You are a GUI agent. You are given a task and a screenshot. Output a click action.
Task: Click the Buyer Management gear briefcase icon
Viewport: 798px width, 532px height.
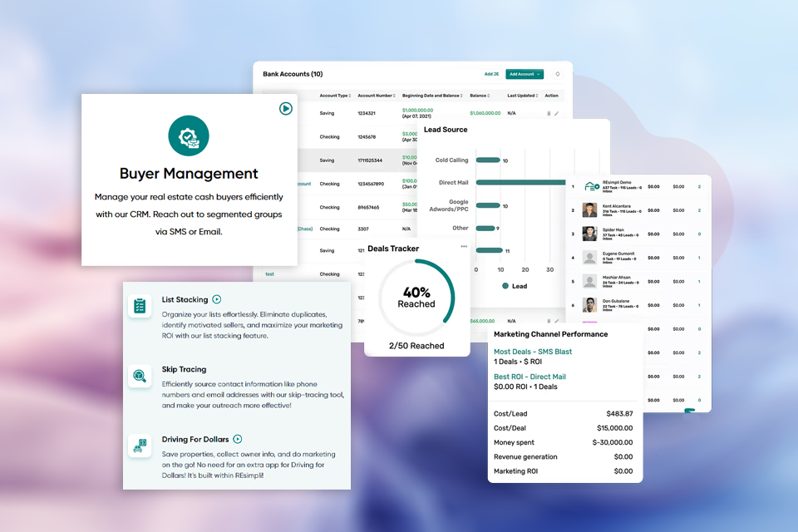click(x=189, y=136)
